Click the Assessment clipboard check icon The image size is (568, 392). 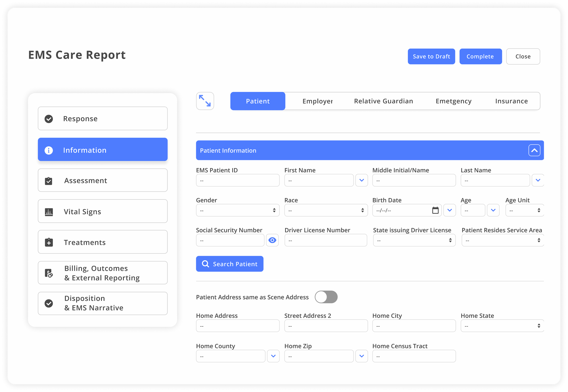pos(49,181)
